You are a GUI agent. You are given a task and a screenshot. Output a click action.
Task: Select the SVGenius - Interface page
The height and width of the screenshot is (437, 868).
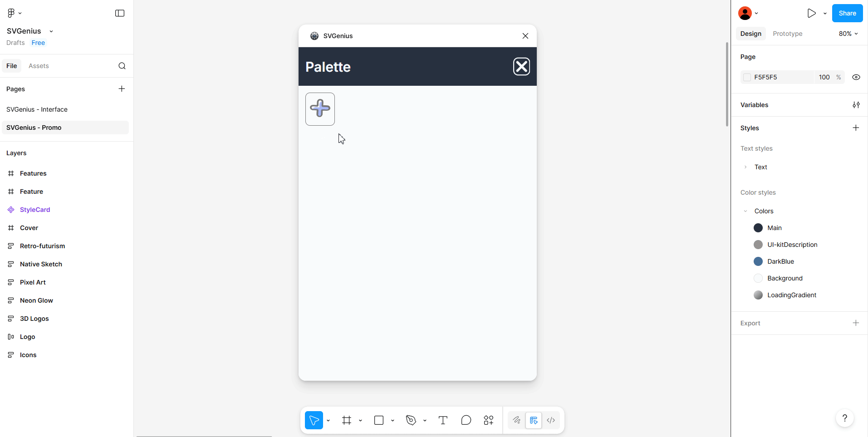pos(37,109)
